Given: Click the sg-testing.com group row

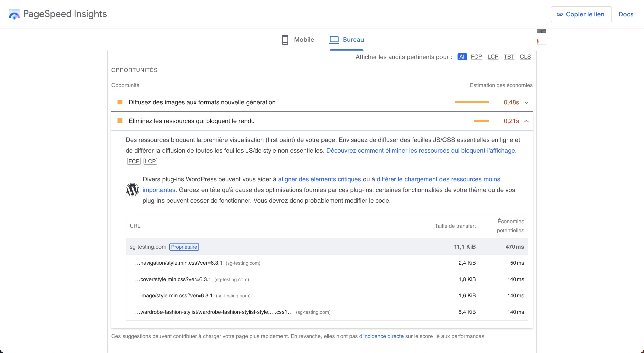Looking at the screenshot, I should click(x=327, y=247).
